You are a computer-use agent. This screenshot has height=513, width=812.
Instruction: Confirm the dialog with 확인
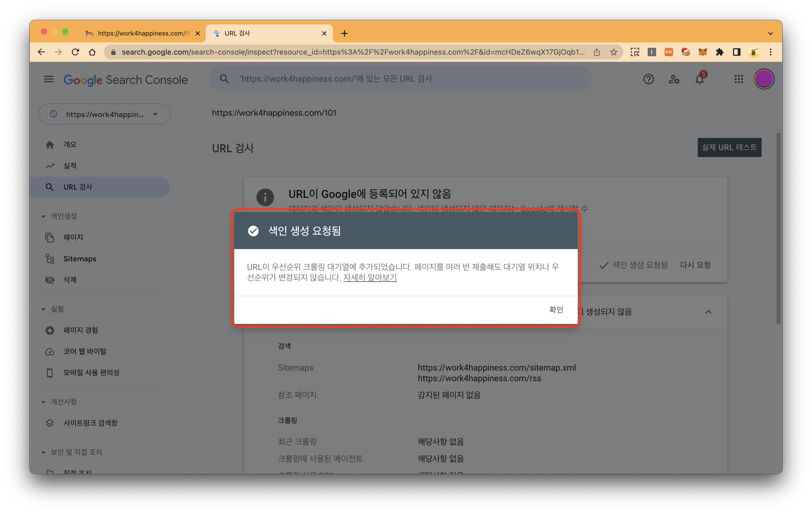(x=556, y=309)
